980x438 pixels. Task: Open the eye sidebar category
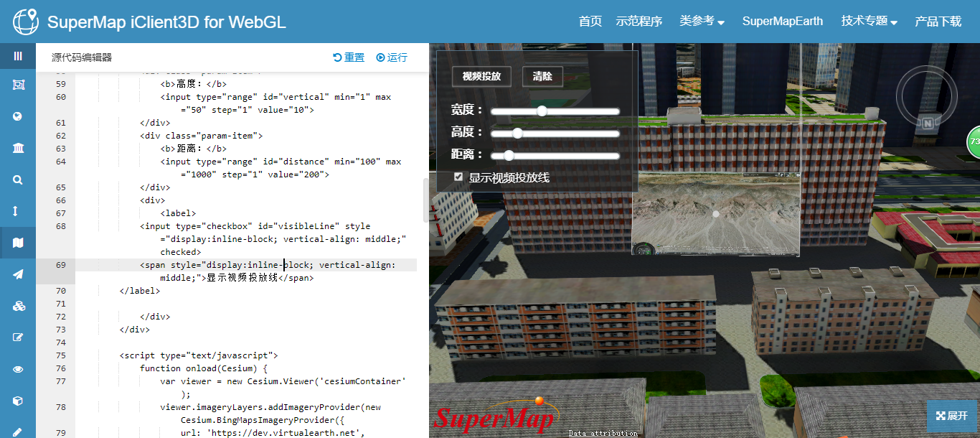[x=18, y=369]
